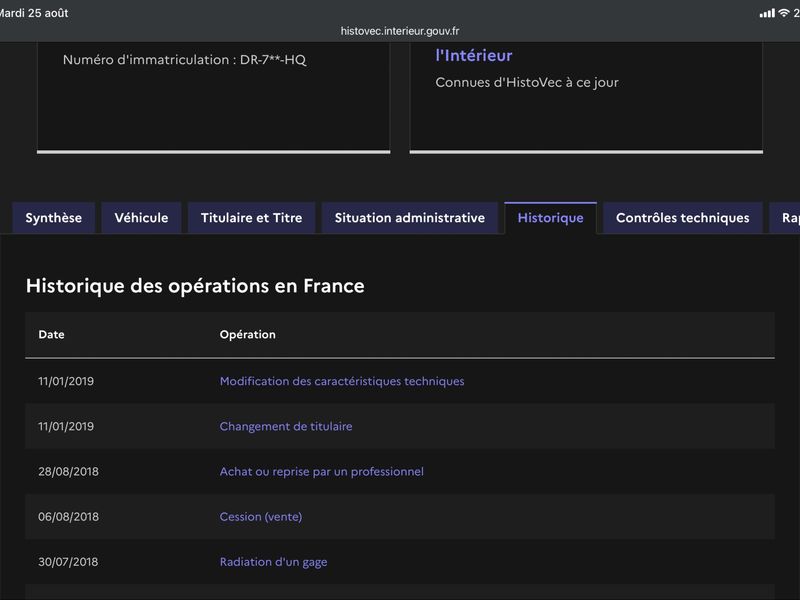This screenshot has height=600, width=800.
Task: Click the 06/08/2018 date cell
Action: tap(68, 517)
